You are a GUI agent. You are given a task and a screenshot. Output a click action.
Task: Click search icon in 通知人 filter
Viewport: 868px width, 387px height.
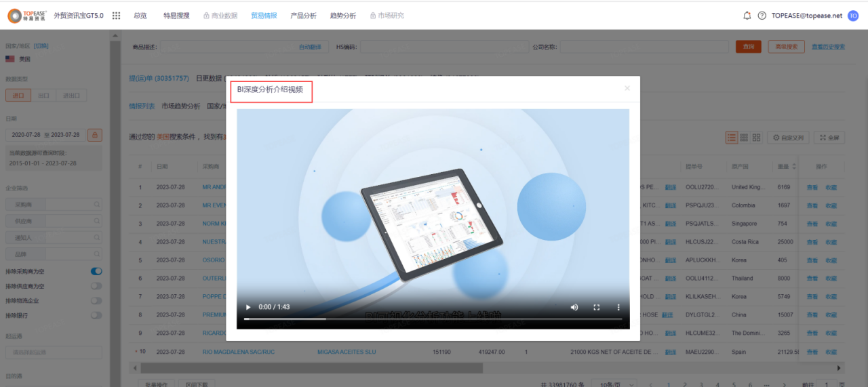[97, 238]
